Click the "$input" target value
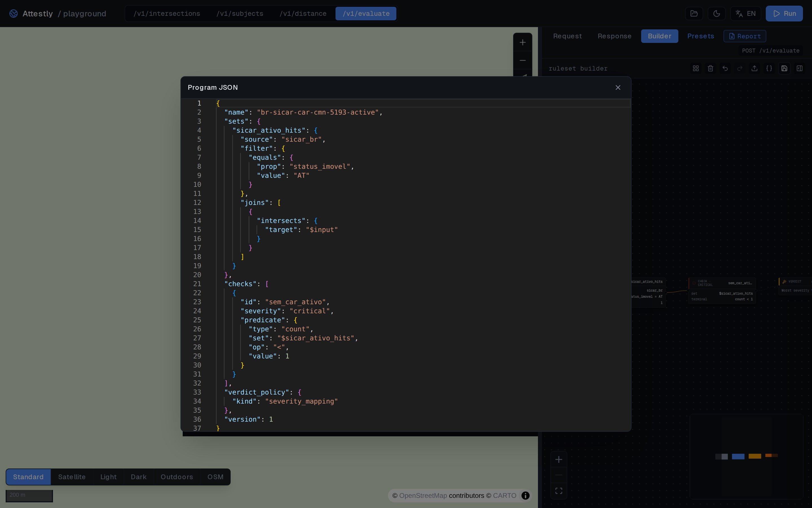The width and height of the screenshot is (812, 508). (321, 229)
